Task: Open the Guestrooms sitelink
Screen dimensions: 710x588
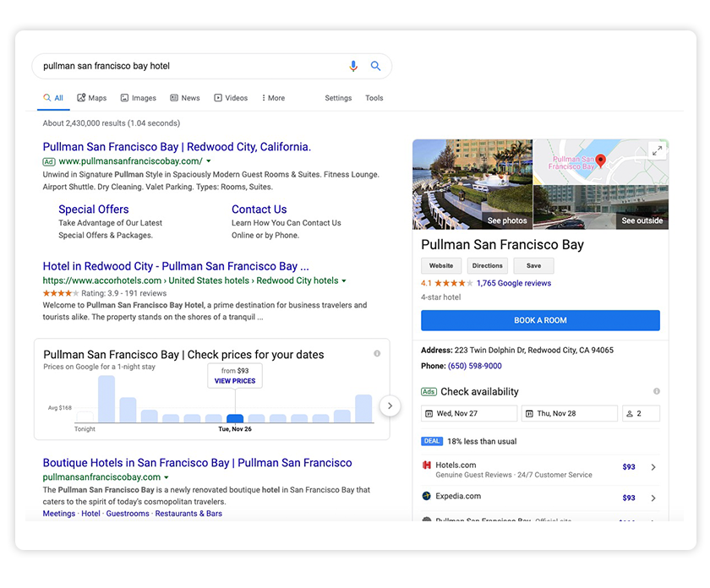Action: pyautogui.click(x=128, y=514)
